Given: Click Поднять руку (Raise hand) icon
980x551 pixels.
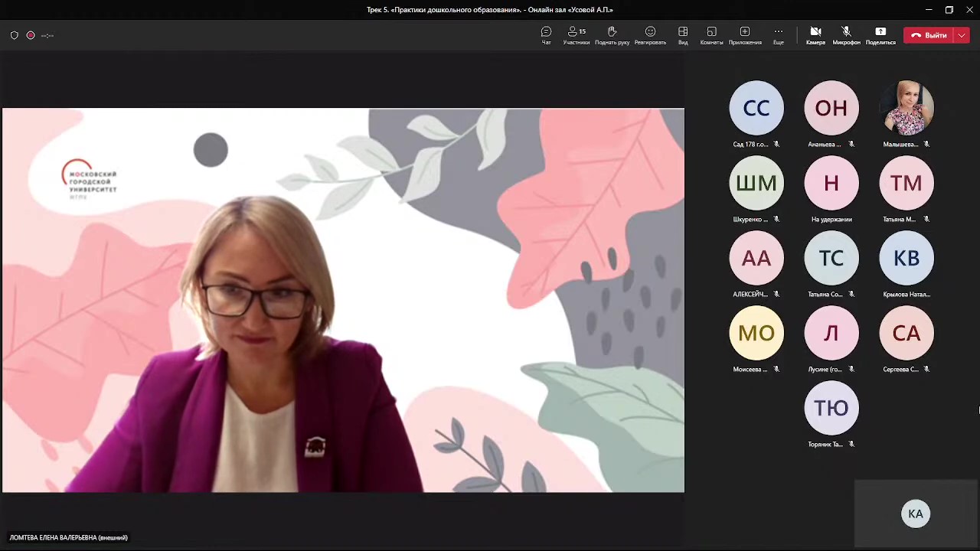Looking at the screenshot, I should pyautogui.click(x=612, y=34).
